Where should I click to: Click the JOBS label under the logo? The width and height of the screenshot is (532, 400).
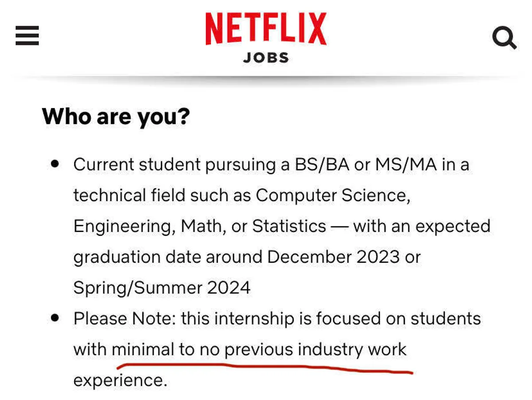[x=266, y=58]
